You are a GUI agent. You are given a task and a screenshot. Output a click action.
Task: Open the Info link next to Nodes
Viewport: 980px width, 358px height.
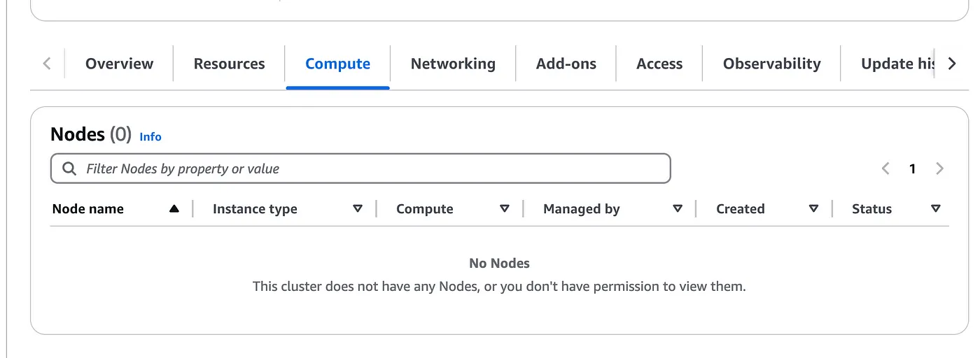point(150,137)
